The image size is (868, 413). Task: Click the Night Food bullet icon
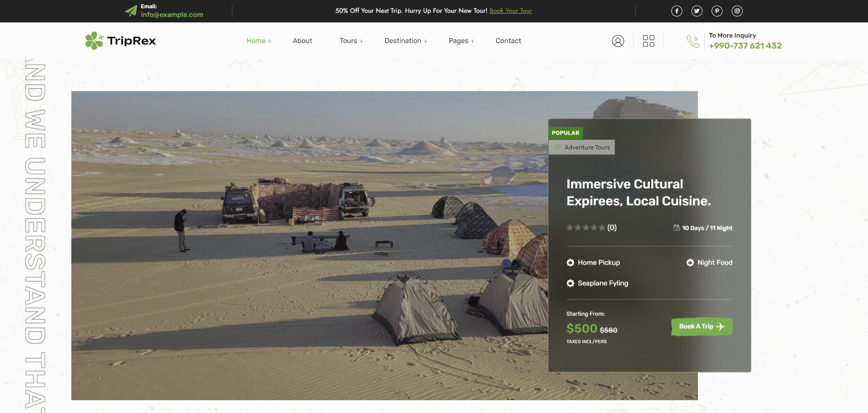tap(690, 262)
